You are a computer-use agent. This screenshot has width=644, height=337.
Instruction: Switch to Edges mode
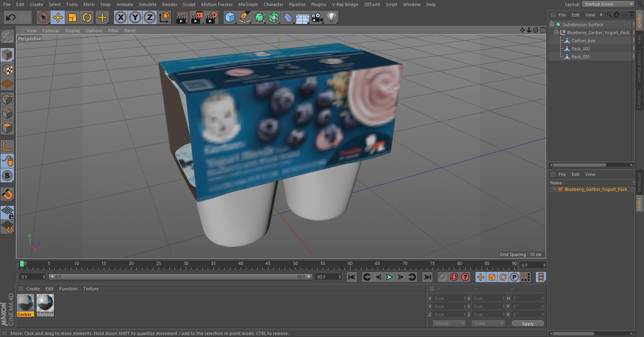pos(8,114)
